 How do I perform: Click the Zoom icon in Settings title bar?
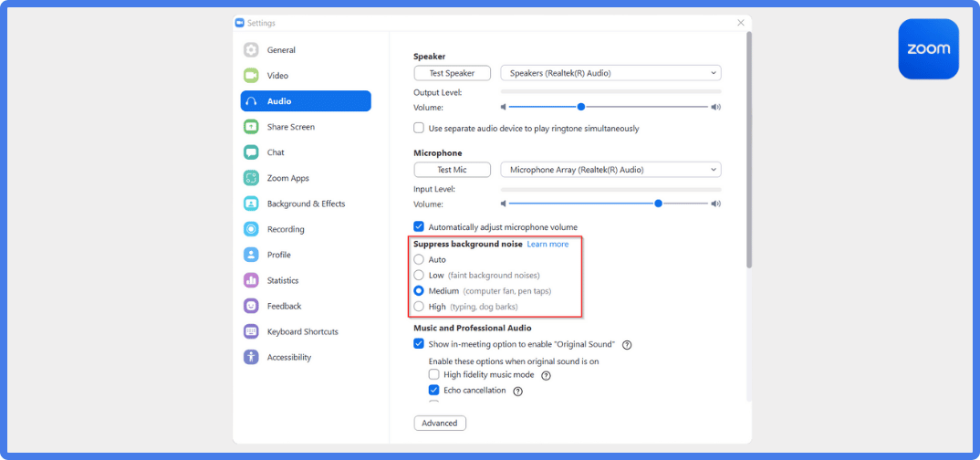239,23
